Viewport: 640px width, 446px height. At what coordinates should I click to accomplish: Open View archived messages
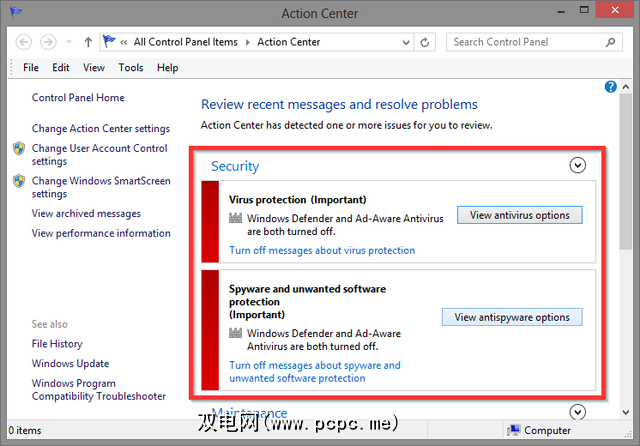point(86,213)
